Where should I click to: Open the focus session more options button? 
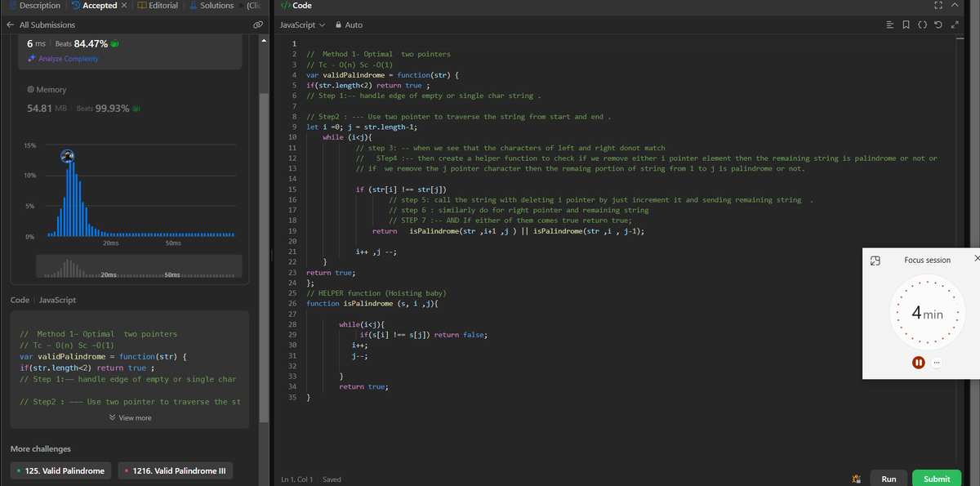(x=935, y=363)
